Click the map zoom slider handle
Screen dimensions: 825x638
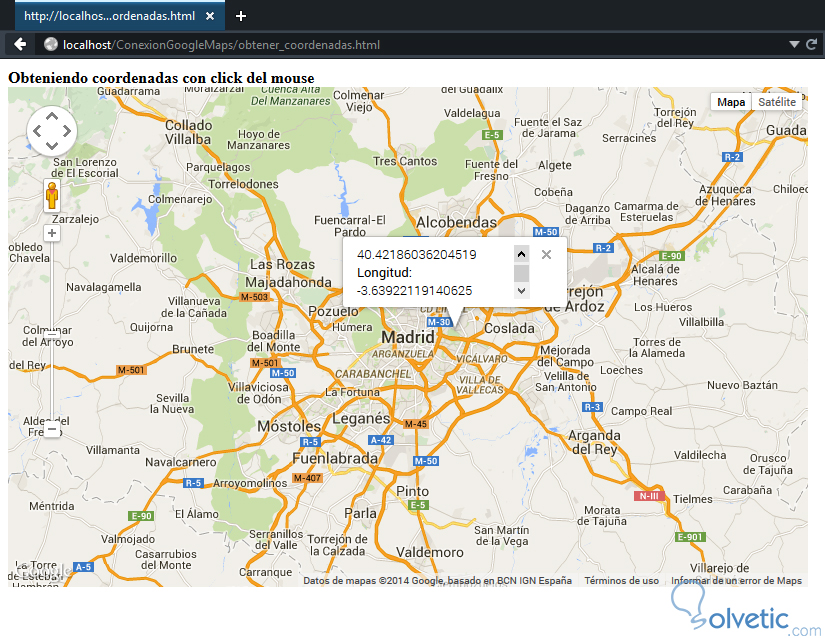point(52,333)
